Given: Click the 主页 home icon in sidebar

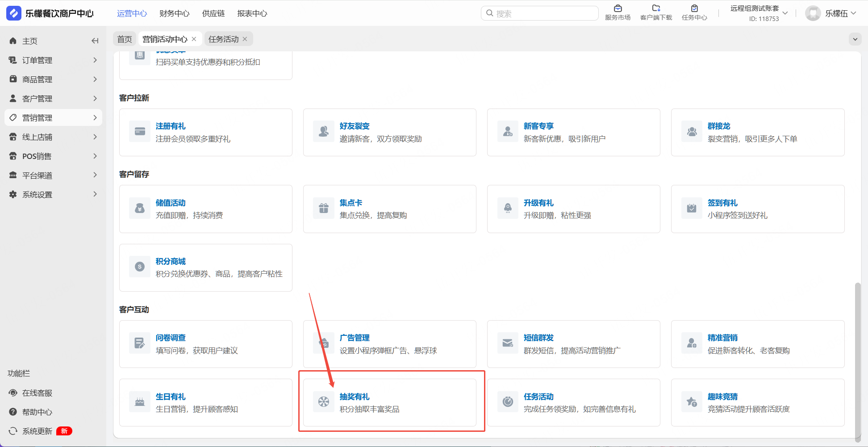Looking at the screenshot, I should pyautogui.click(x=13, y=41).
